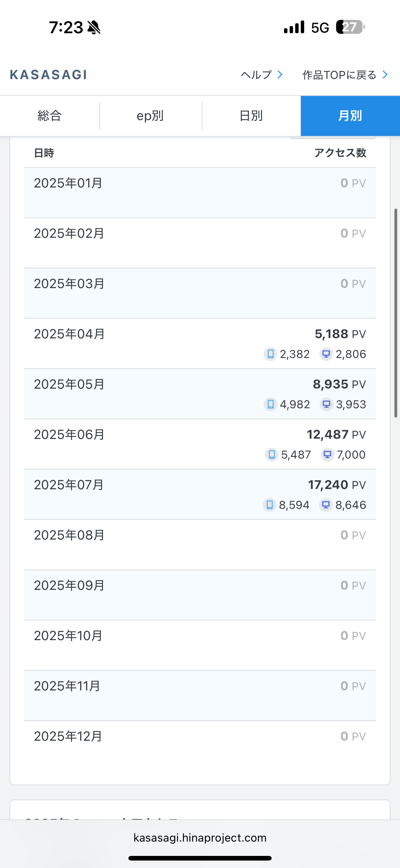400x868 pixels.
Task: Tap the smartphone icon in the 2025年06月 row
Action: (x=272, y=454)
